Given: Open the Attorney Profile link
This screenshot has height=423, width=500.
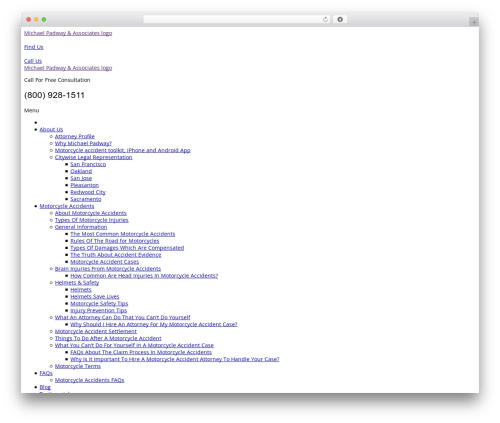Looking at the screenshot, I should pyautogui.click(x=75, y=136).
